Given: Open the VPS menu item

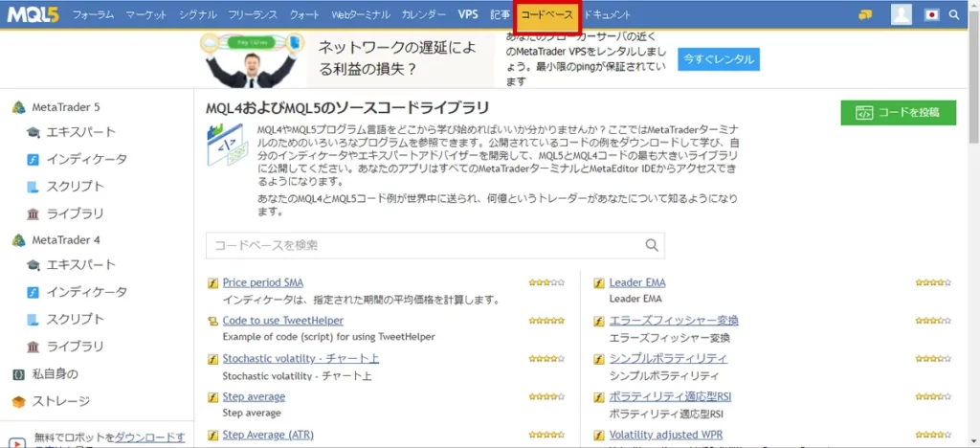Looking at the screenshot, I should 468,15.
